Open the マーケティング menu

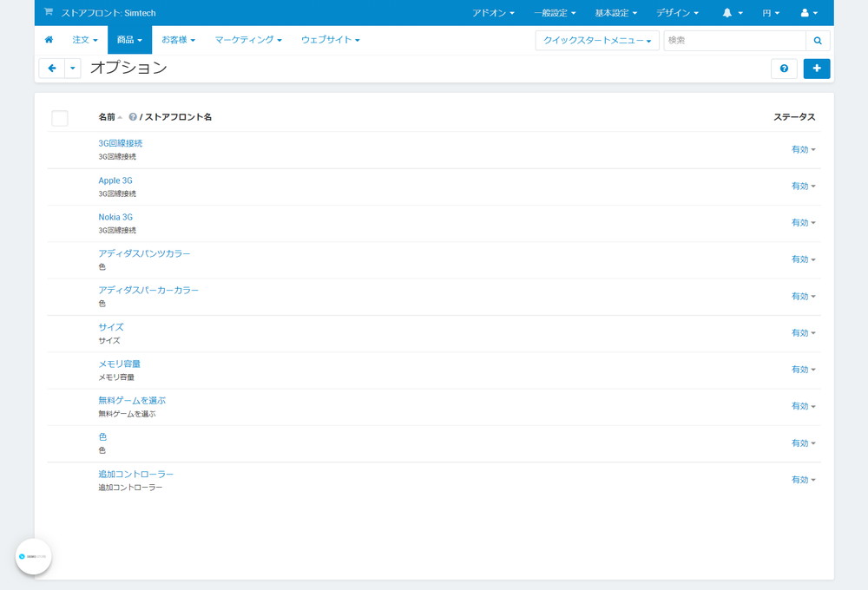pyautogui.click(x=248, y=40)
